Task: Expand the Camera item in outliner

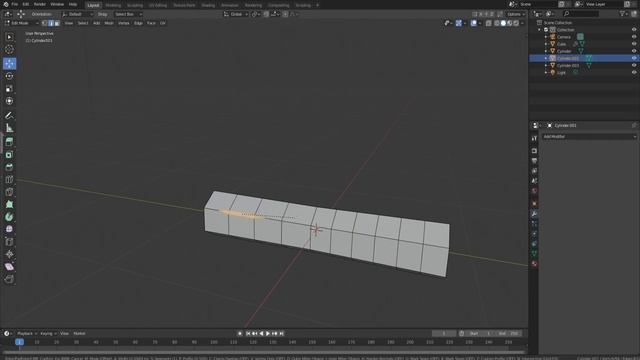Action: pos(546,37)
